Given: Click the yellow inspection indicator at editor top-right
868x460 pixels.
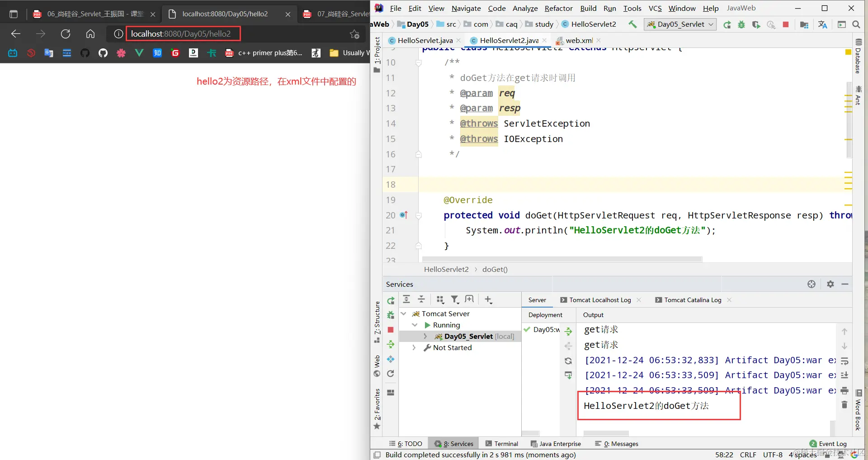Looking at the screenshot, I should [848, 52].
